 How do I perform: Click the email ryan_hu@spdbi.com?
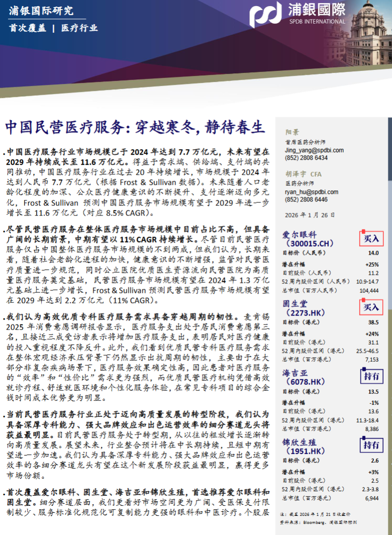tap(312, 192)
